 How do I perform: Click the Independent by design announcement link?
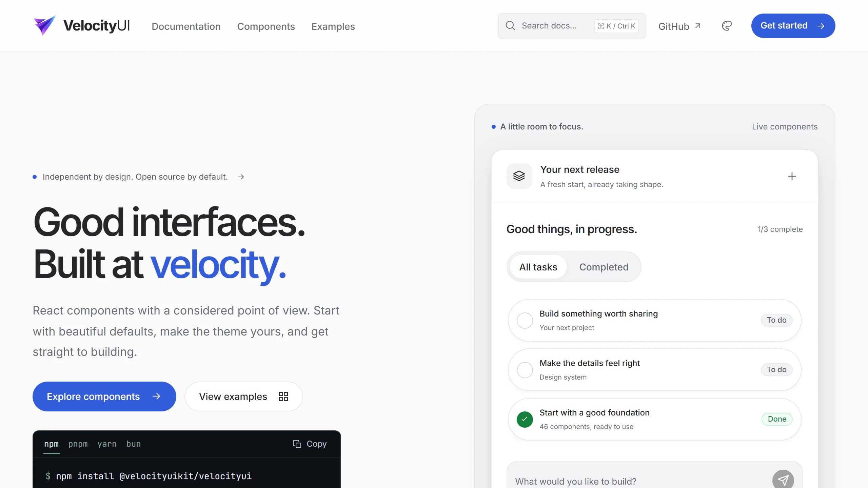[138, 177]
